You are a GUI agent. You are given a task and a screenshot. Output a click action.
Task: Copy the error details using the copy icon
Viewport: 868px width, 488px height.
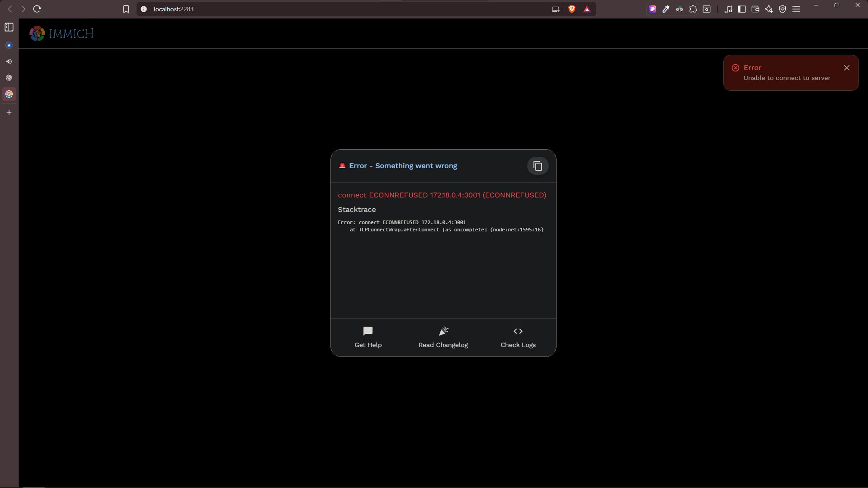click(x=538, y=166)
